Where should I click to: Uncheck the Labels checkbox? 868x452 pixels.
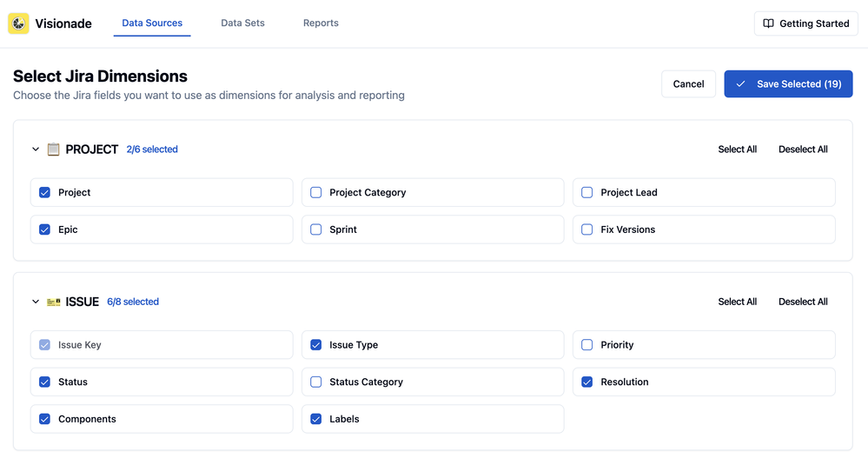pos(316,419)
